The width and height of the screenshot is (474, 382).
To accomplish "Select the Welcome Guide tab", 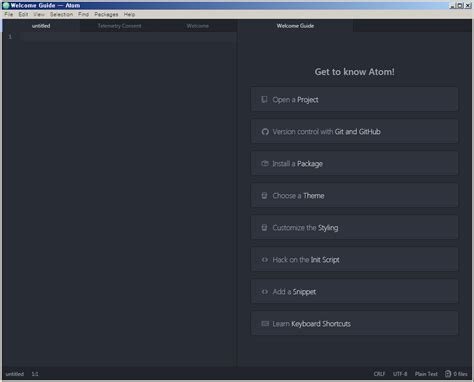I will pos(295,26).
